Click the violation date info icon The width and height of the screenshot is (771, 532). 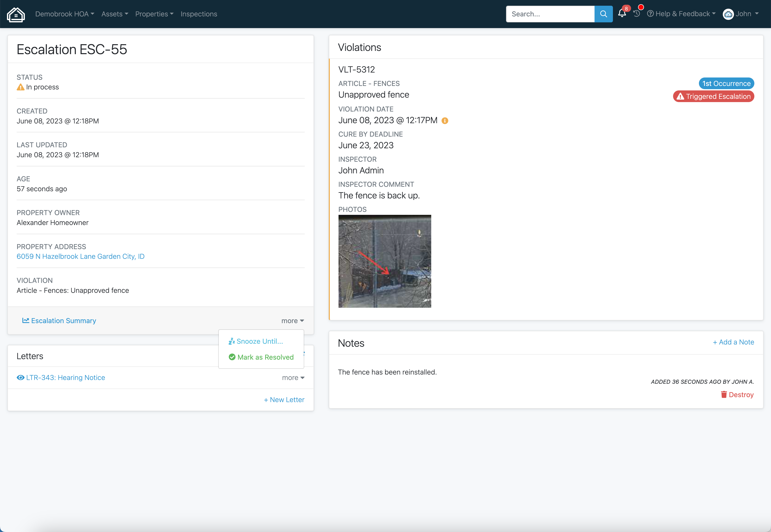pos(444,121)
